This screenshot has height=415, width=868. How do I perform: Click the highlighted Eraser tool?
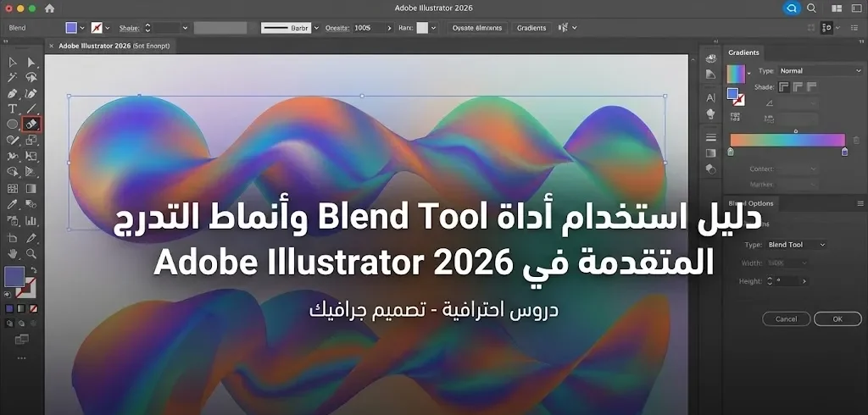coord(31,125)
